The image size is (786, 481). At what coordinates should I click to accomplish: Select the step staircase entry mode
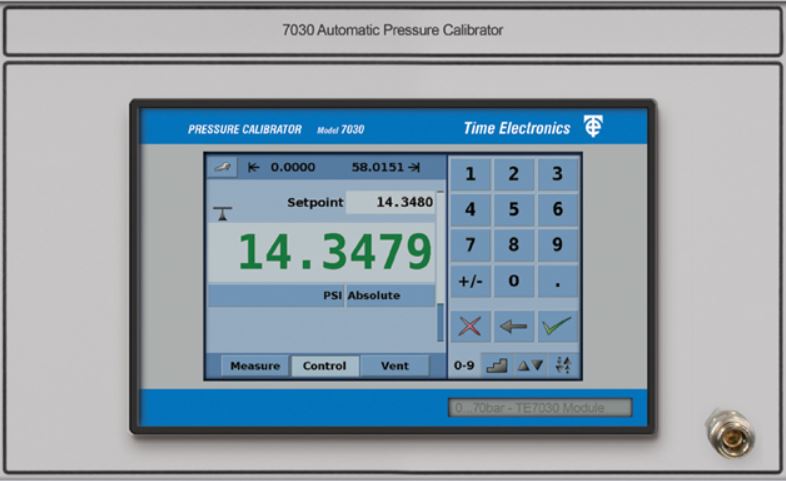click(497, 365)
